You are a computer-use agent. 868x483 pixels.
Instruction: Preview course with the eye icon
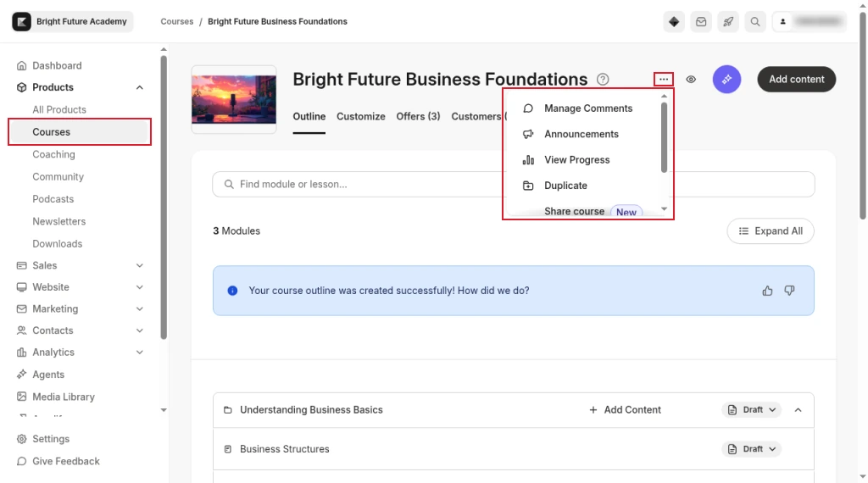[691, 79]
